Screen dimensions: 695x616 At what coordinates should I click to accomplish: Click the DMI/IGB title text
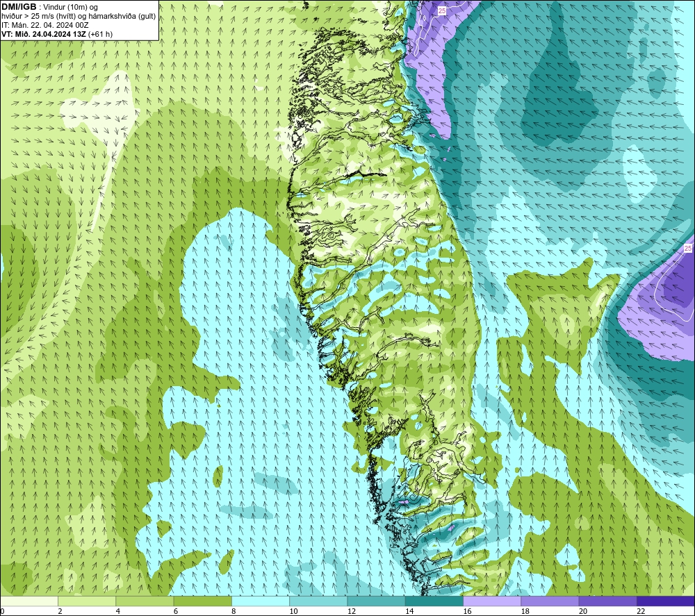[19, 7]
